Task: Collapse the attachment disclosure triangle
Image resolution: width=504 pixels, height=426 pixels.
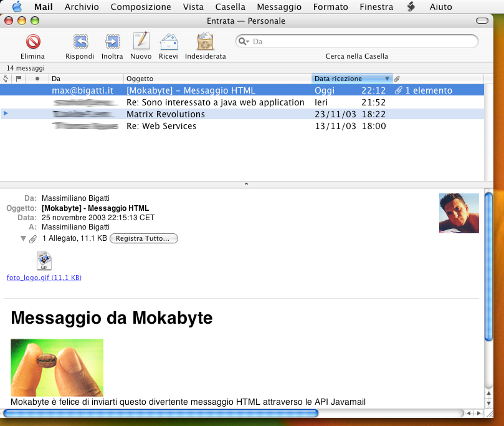Action: 23,239
